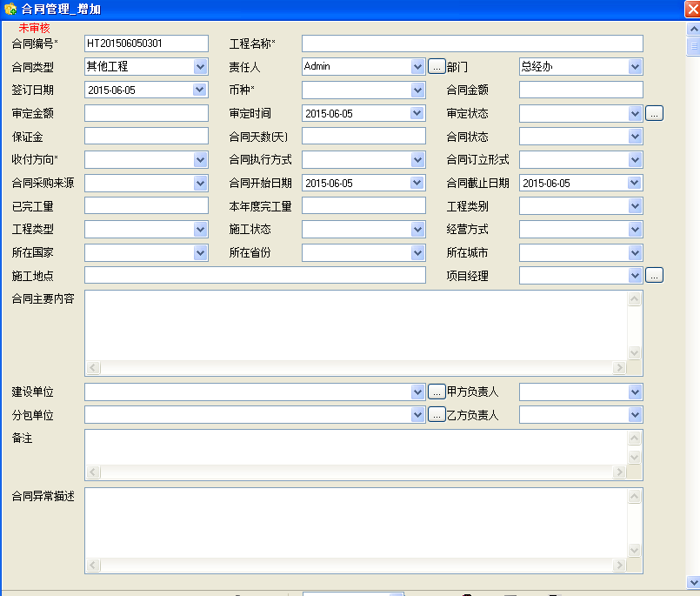Open the 收付方向 dropdown list

pos(200,159)
